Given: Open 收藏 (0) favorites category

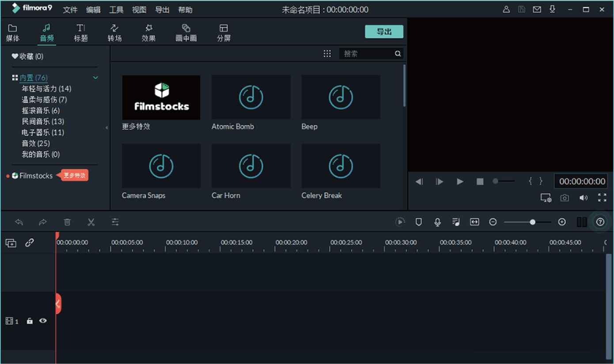Looking at the screenshot, I should pyautogui.click(x=27, y=56).
